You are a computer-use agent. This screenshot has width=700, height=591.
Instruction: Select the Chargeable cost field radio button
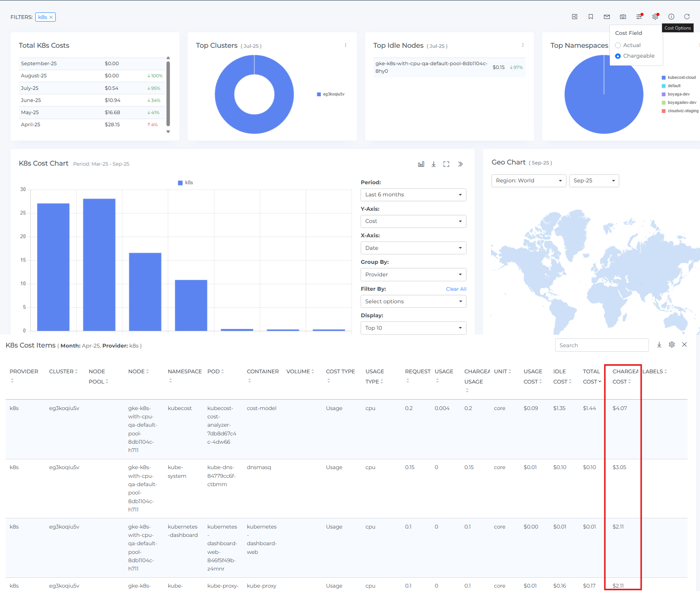pyautogui.click(x=618, y=56)
